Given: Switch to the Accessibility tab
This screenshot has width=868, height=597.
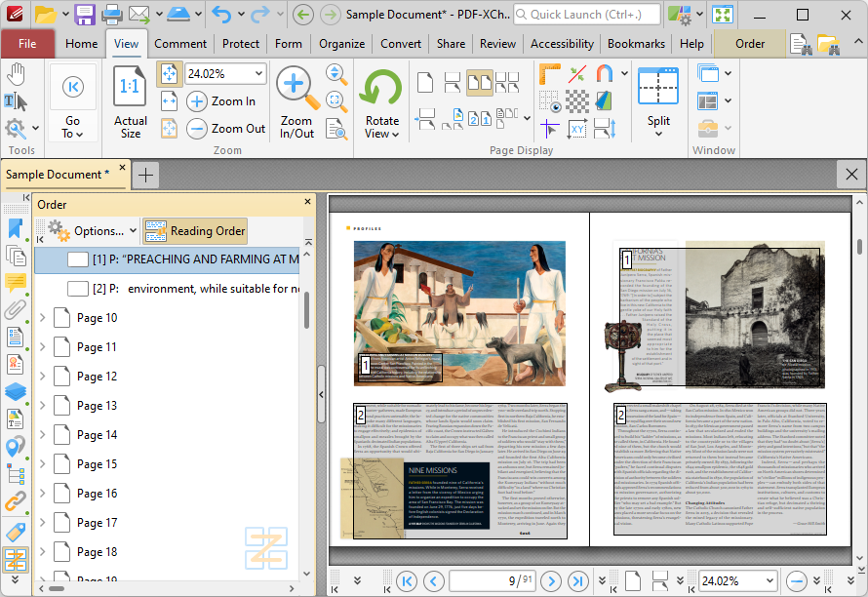Looking at the screenshot, I should (x=562, y=44).
